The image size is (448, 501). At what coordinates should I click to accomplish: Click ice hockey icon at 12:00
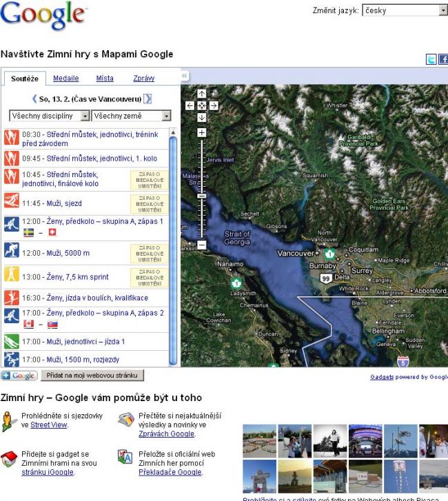12,224
